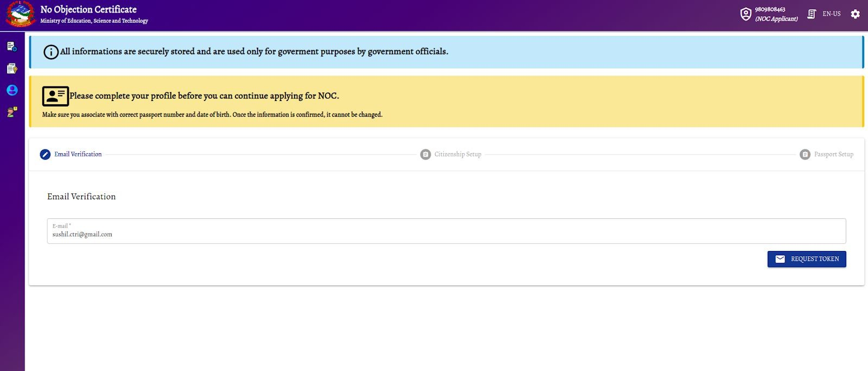The height and width of the screenshot is (371, 868).
Task: Go to the Email Verification step label
Action: 78,154
